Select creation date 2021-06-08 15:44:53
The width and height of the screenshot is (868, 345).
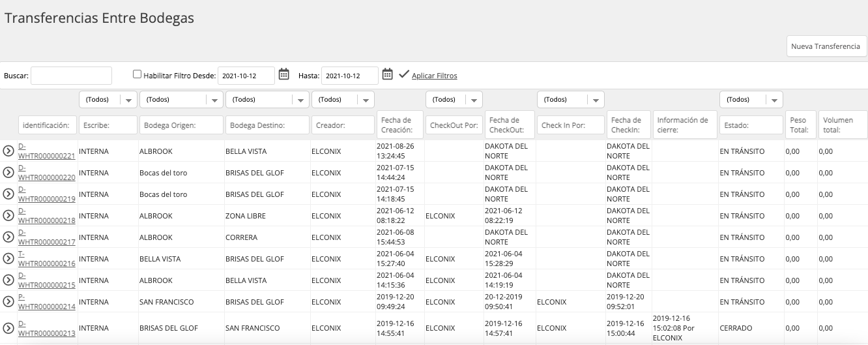[396, 237]
